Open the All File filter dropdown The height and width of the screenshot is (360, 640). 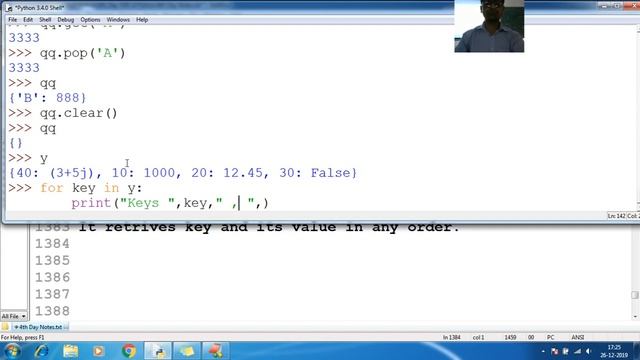(13, 316)
